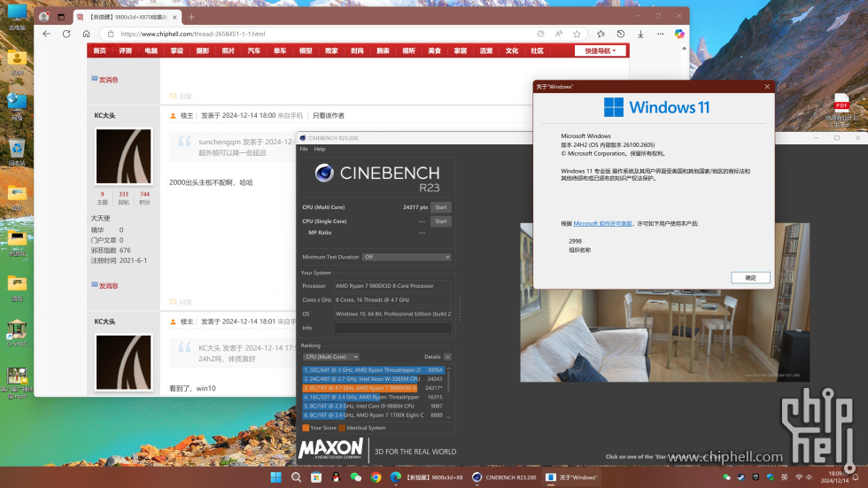Switch to the chiphell 9800x3d browser tab
The width and height of the screenshot is (868, 488).
point(128,17)
